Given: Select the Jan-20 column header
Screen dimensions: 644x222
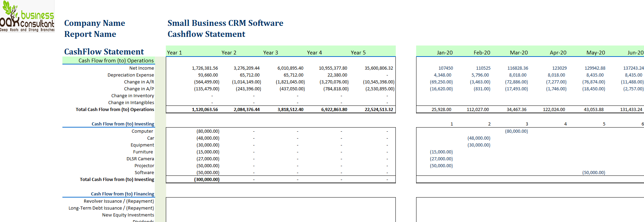Looking at the screenshot, I should 445,53.
